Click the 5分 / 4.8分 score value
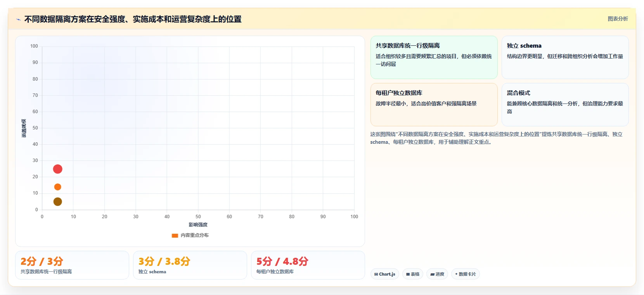 282,261
